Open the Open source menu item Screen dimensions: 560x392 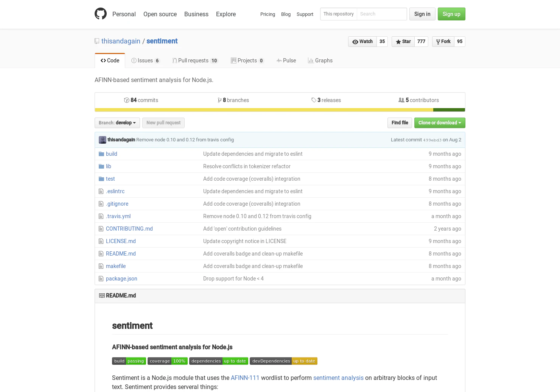coord(160,14)
